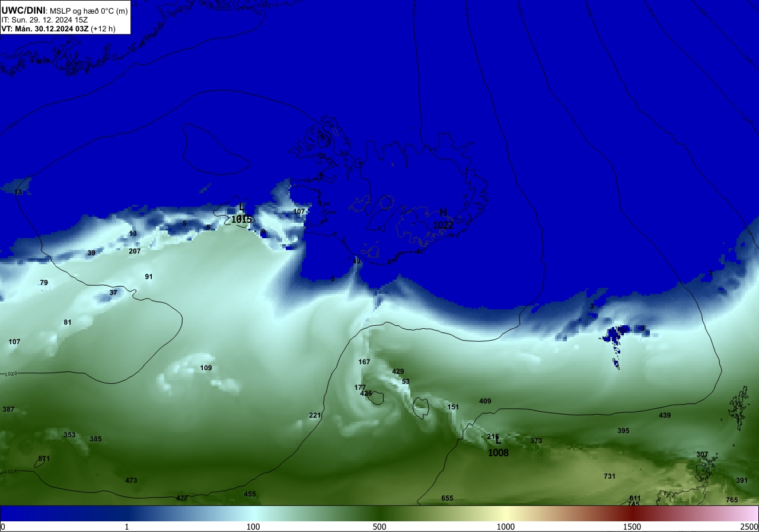Click the 500 label on colour scale
This screenshot has height=532, width=759.
(x=379, y=527)
